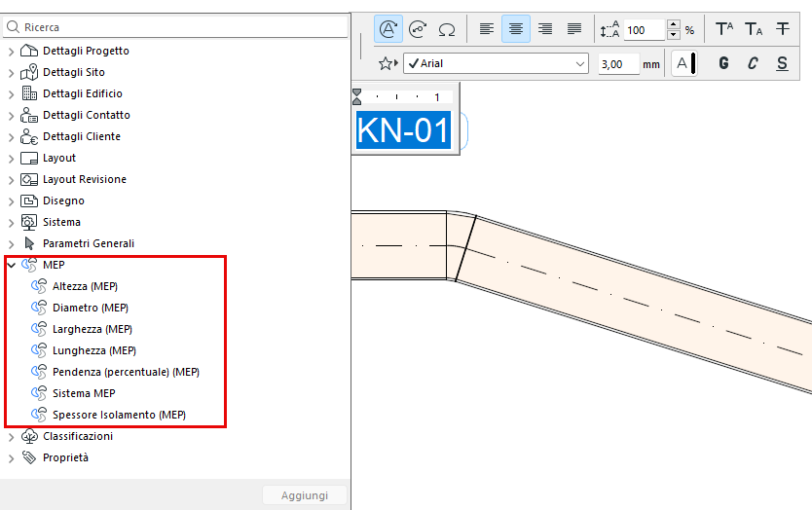The image size is (812, 510).
Task: Choose Lunghezza (MEP) autotext
Action: (94, 350)
